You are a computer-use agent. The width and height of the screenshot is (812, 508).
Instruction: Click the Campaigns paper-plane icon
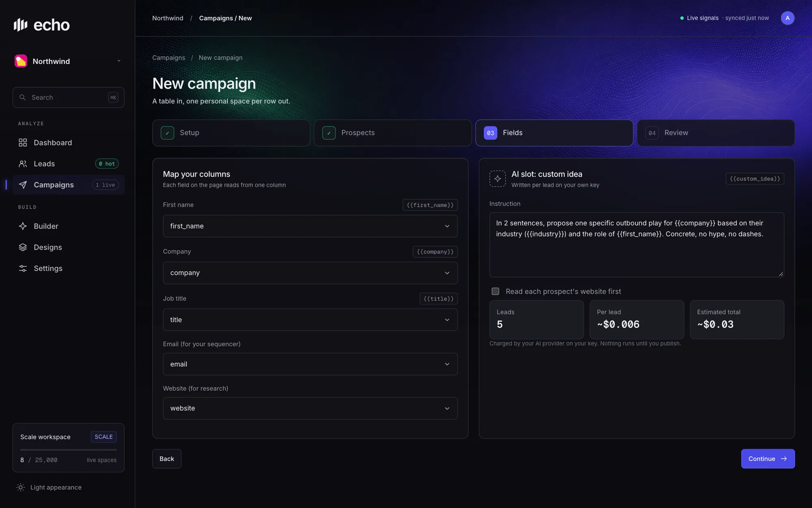23,185
